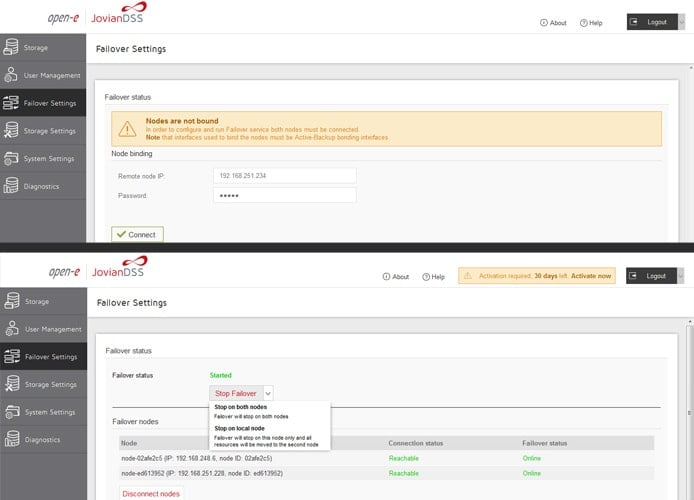
Task: Open System Settings icon in the lower sidebar
Action: (x=12, y=411)
